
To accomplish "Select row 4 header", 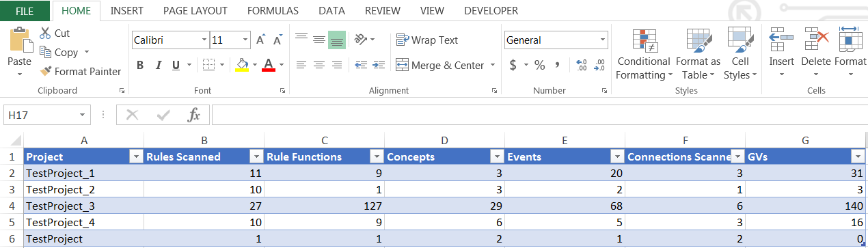I will tap(12, 206).
